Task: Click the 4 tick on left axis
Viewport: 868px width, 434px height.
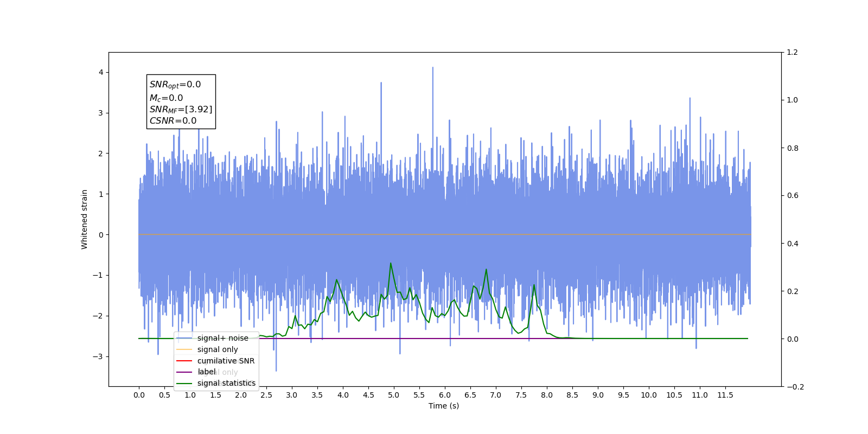Action: point(101,73)
